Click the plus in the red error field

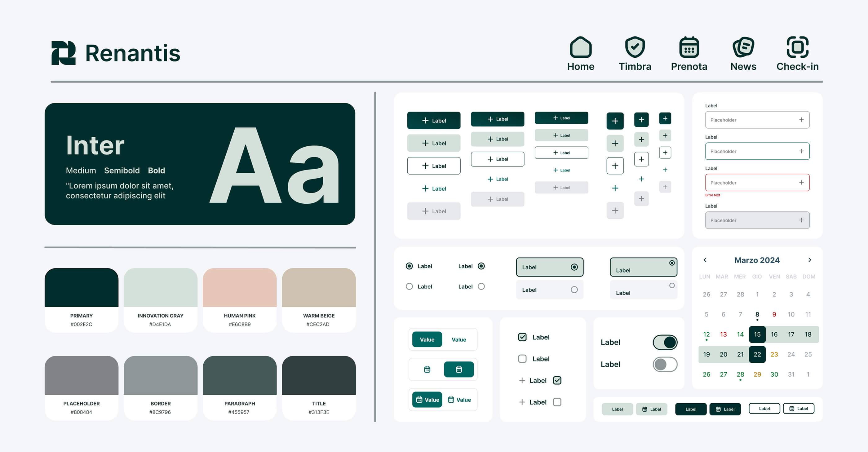point(801,182)
